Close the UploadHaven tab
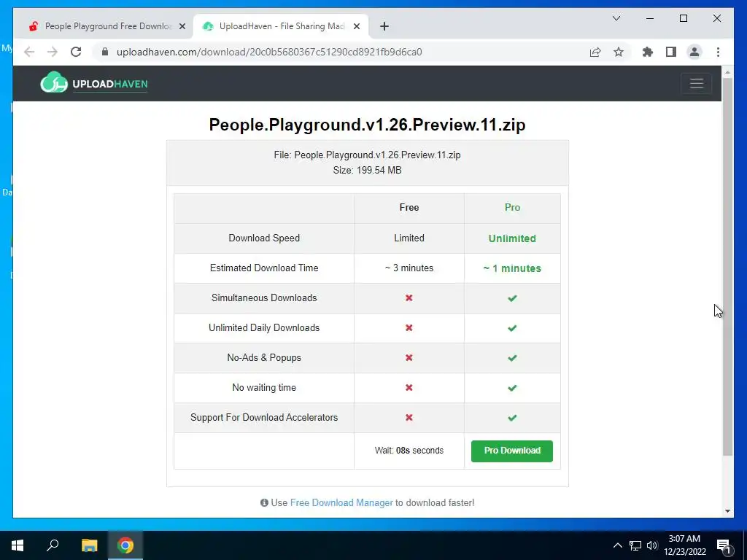 click(356, 26)
